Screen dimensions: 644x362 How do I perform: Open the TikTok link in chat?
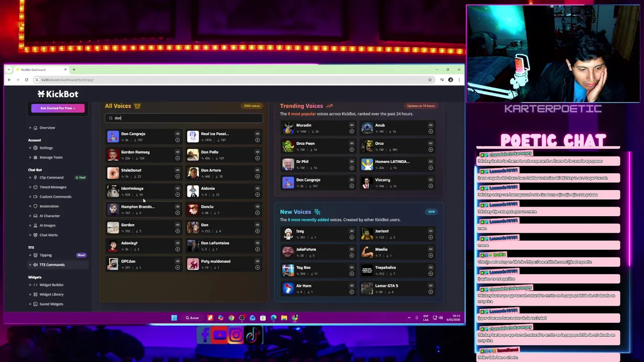(560, 262)
